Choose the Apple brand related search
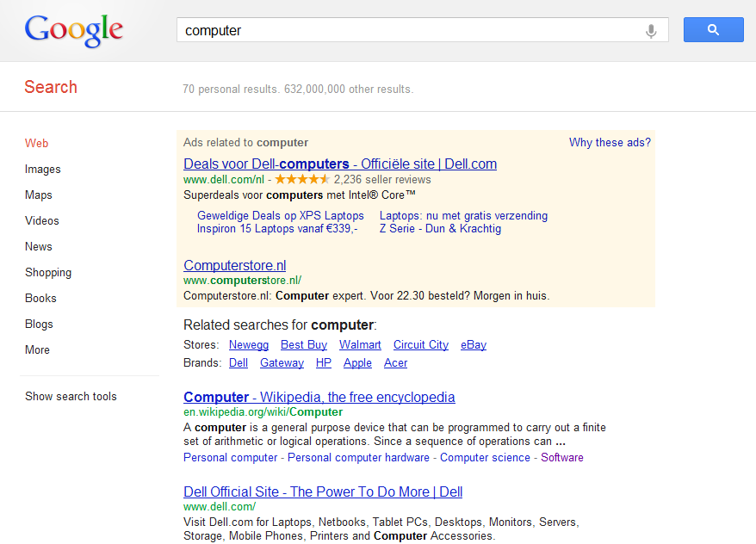Viewport: 756px width, 544px height. point(357,363)
